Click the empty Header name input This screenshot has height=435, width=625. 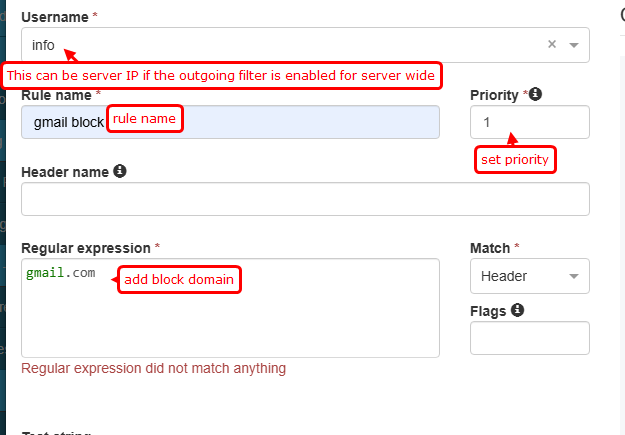[x=305, y=199]
